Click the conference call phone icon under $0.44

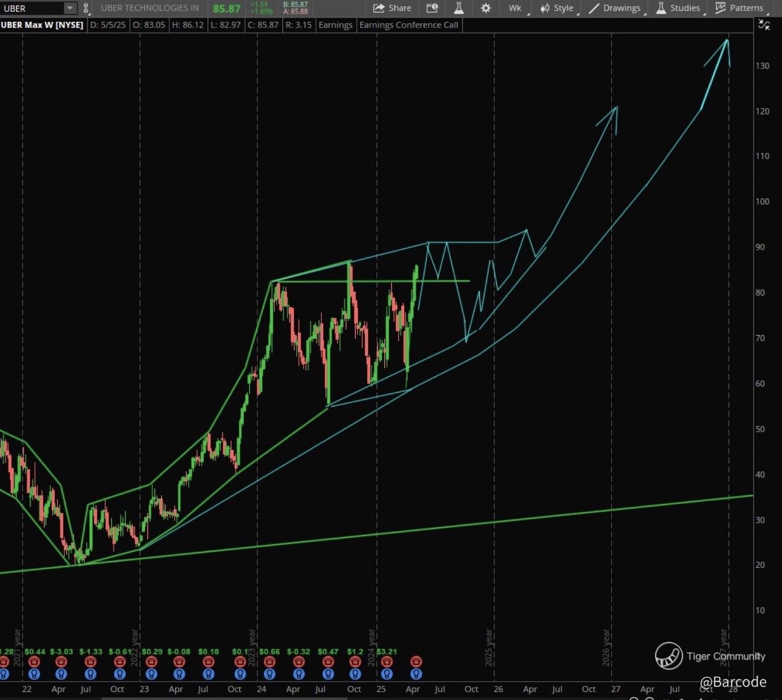(x=34, y=662)
